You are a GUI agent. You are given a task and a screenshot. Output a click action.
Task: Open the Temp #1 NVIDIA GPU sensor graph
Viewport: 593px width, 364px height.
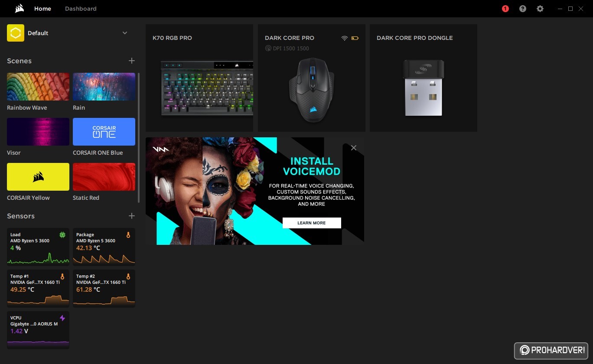click(x=38, y=288)
